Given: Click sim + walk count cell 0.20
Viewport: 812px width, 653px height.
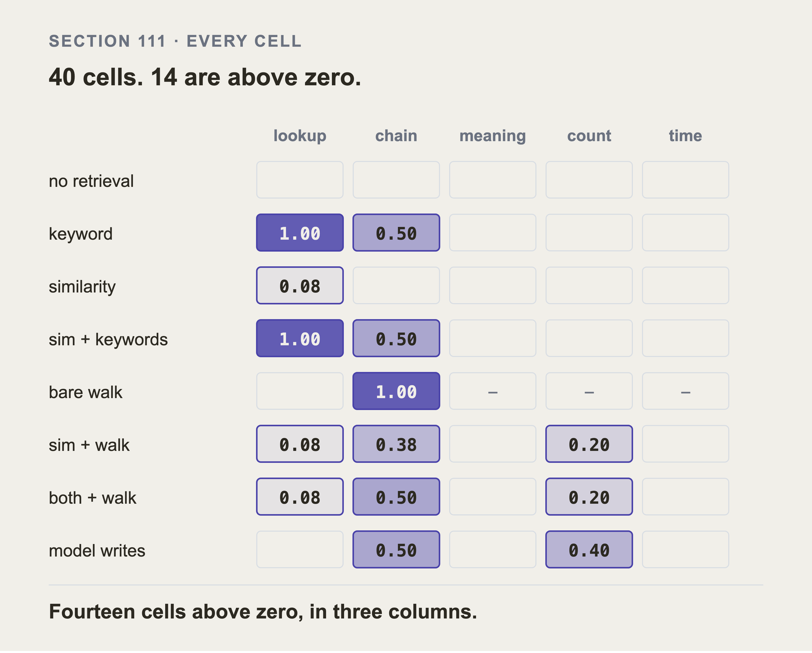Looking at the screenshot, I should pos(589,444).
